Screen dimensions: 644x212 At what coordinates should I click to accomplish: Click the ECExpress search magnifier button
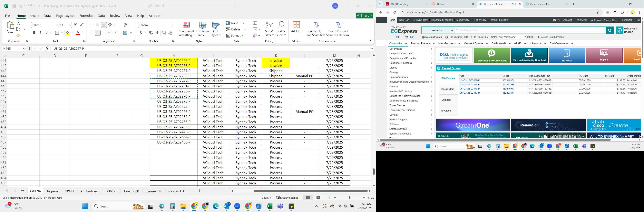click(x=610, y=30)
